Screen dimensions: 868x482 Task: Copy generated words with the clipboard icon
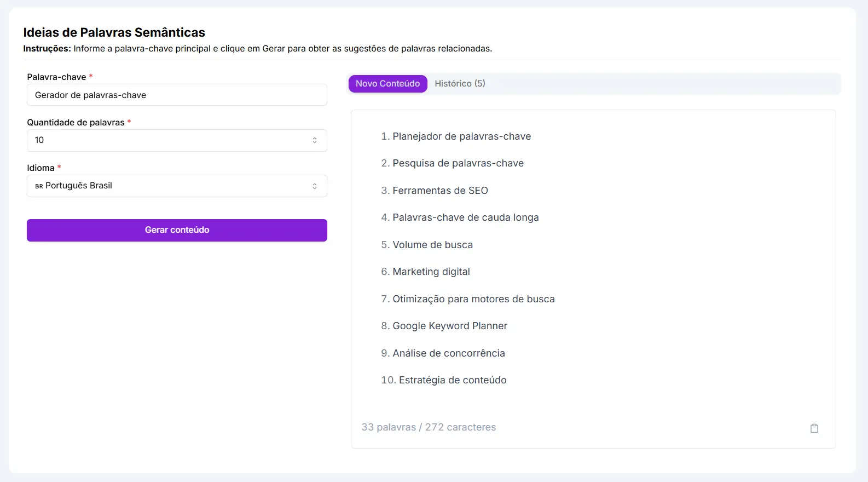814,428
